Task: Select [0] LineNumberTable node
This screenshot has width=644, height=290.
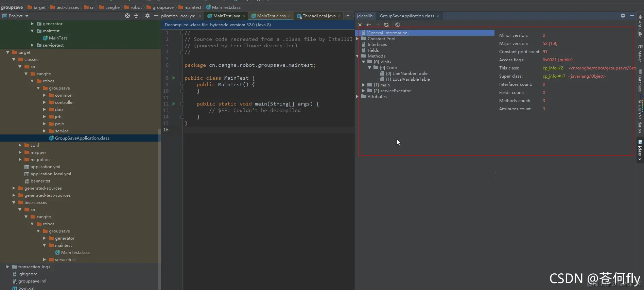Action: (x=406, y=74)
